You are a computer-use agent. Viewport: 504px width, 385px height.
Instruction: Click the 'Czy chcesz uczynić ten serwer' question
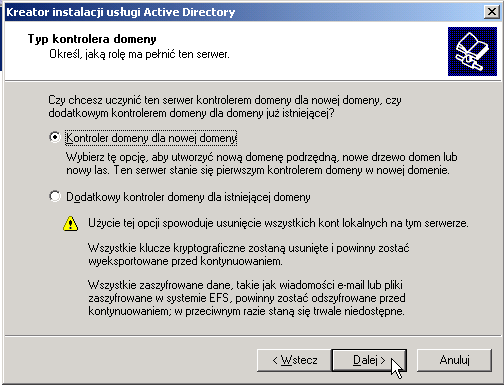click(225, 107)
